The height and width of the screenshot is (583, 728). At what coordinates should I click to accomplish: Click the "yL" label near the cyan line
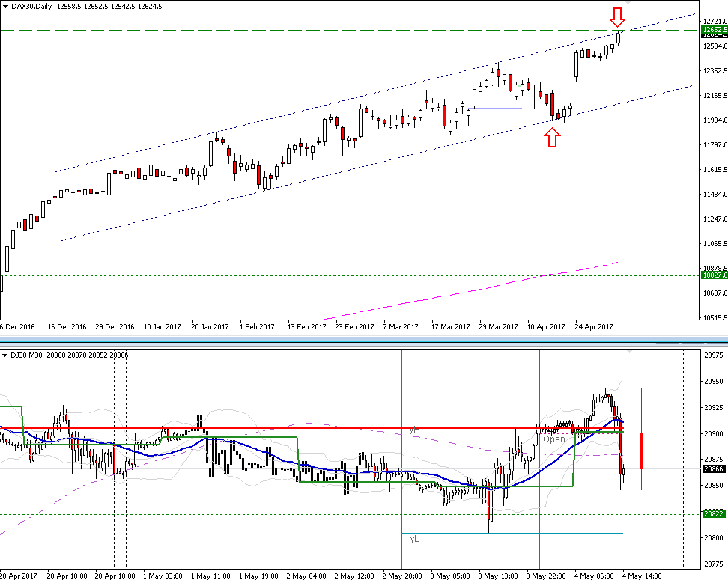pos(414,539)
